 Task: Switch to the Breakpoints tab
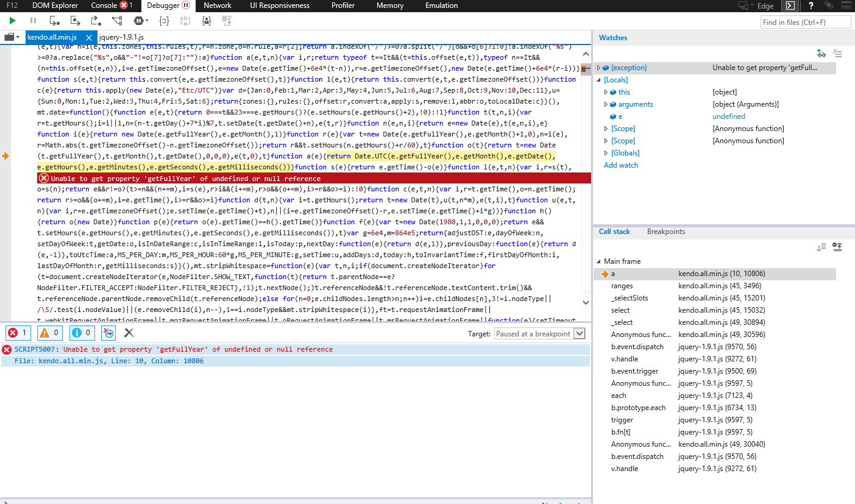[666, 232]
